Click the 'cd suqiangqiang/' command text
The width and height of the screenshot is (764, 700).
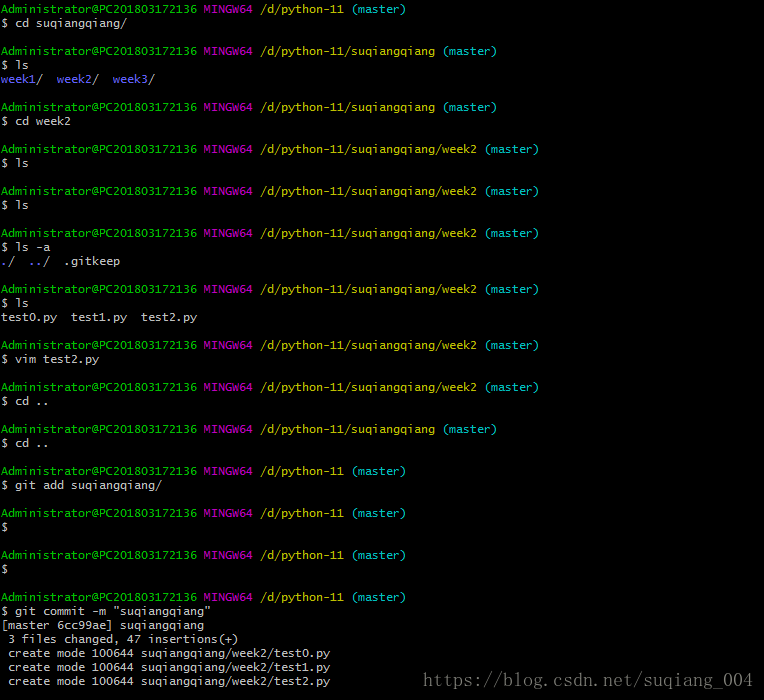tap(71, 23)
